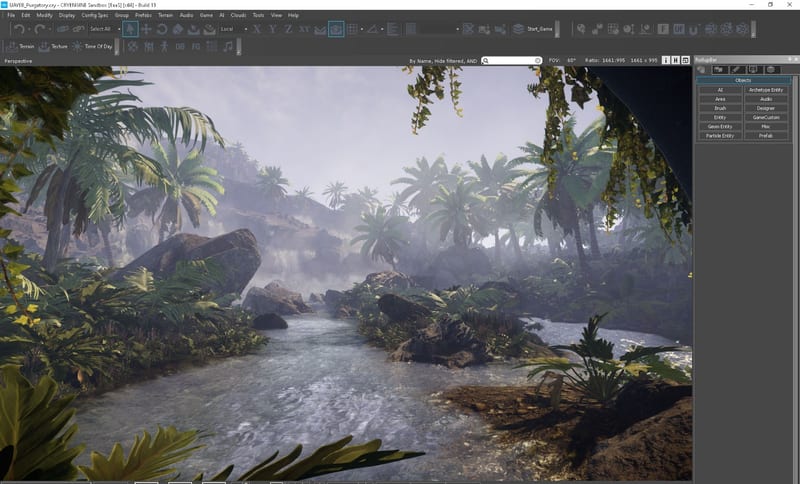The width and height of the screenshot is (800, 484).
Task: Click the follow terrain surface icon
Action: (x=320, y=30)
